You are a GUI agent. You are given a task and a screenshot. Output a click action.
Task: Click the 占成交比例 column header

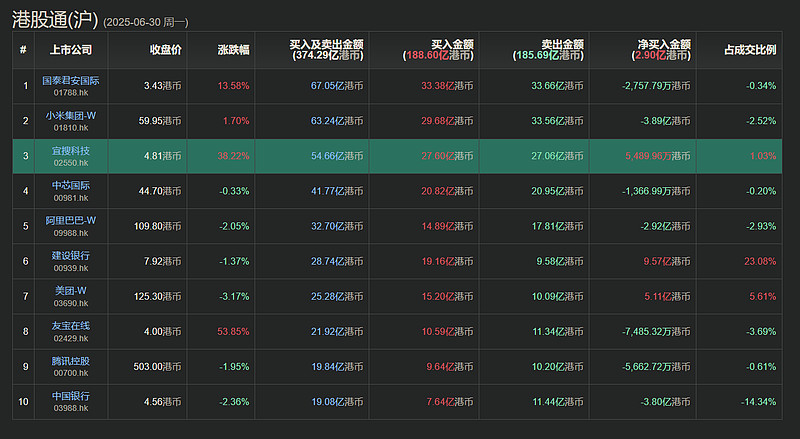click(750, 50)
